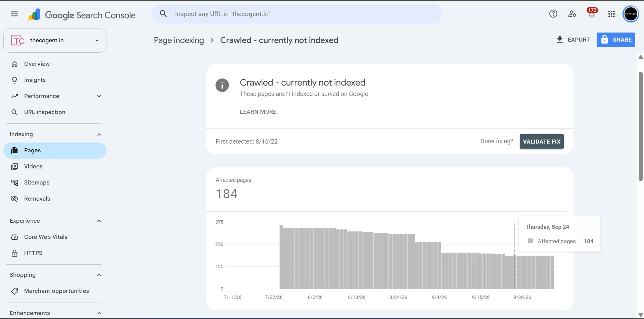This screenshot has width=644, height=319.
Task: Open the Google apps grid
Action: tap(611, 14)
